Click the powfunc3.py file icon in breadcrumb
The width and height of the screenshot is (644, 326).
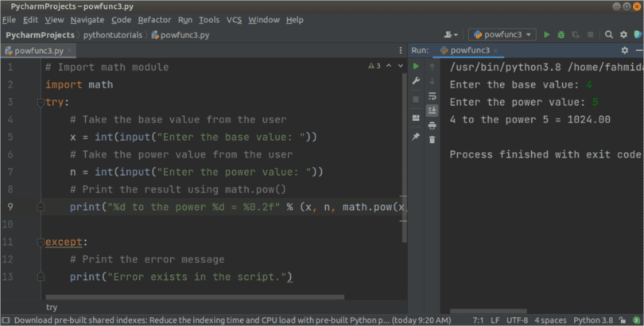pos(155,35)
